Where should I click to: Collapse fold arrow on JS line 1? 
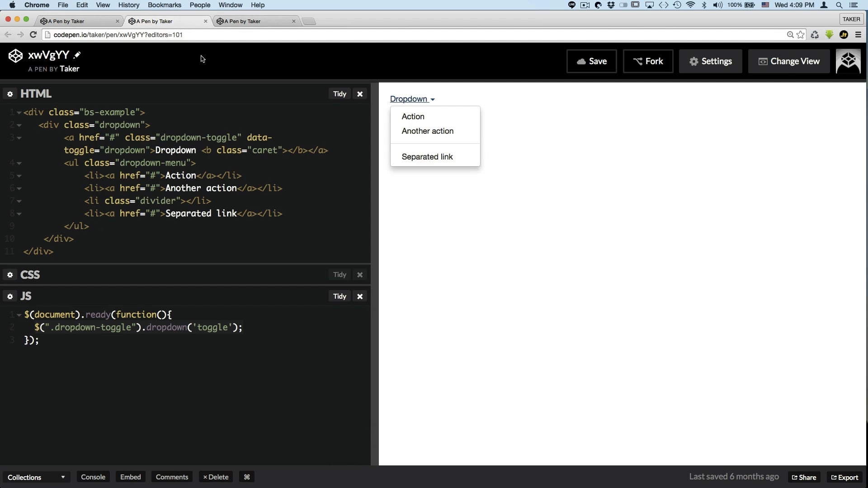point(19,315)
